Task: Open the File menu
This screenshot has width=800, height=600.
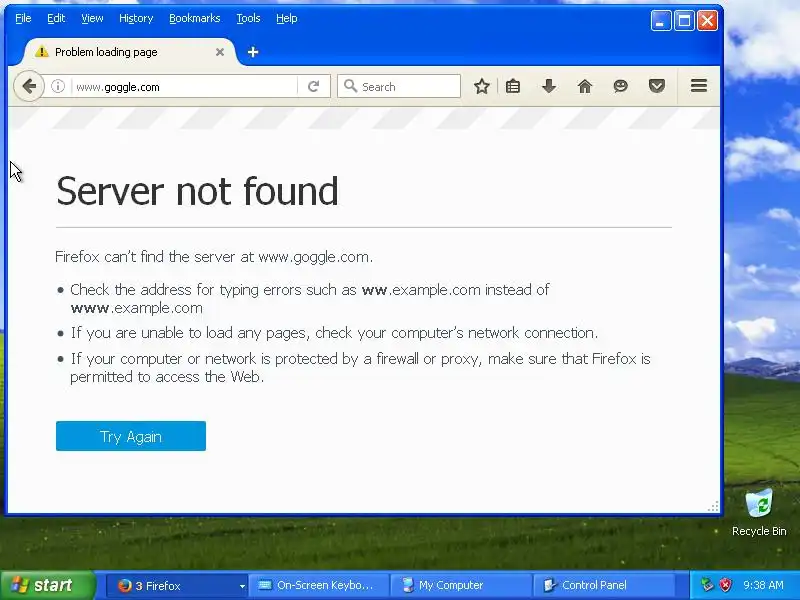Action: (x=23, y=18)
